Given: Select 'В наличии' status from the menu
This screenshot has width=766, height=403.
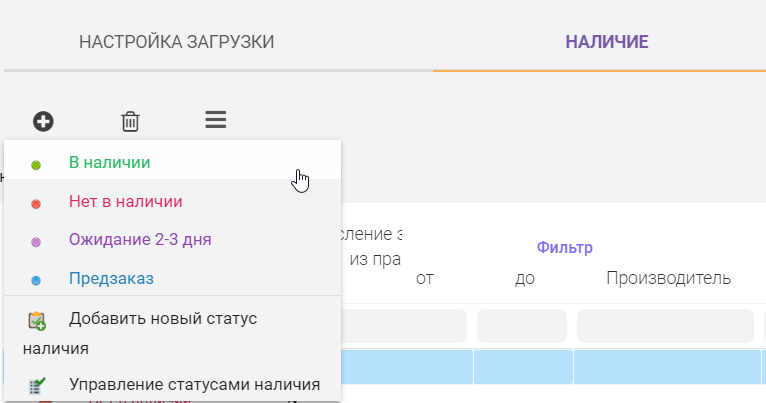Looking at the screenshot, I should pyautogui.click(x=110, y=162).
